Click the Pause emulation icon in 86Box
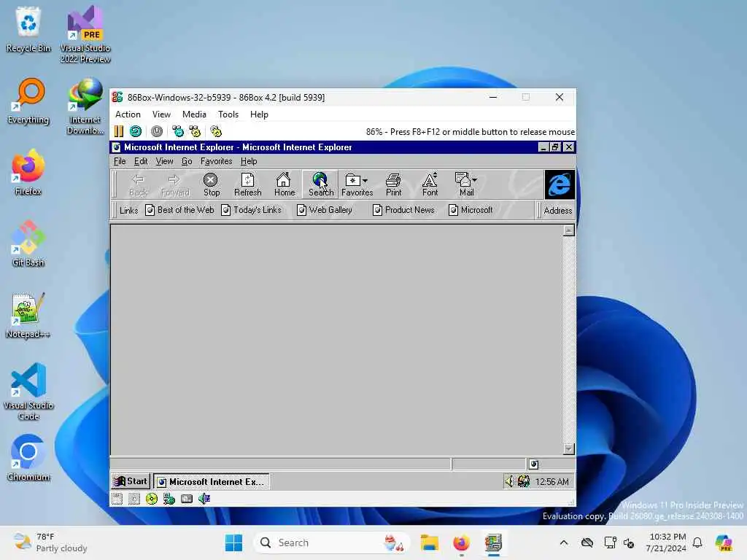Screen dimensions: 747x560 tap(119, 131)
